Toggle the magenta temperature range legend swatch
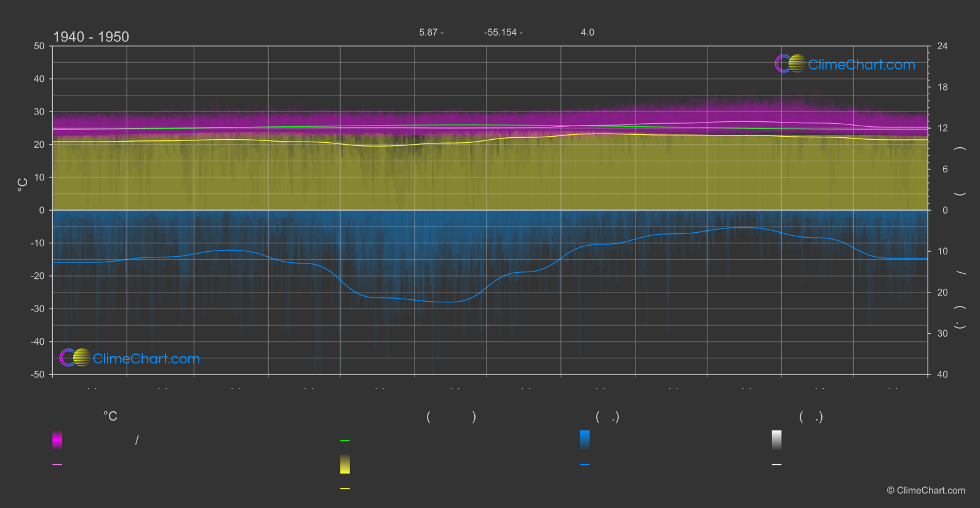The height and width of the screenshot is (508, 980). pyautogui.click(x=57, y=440)
